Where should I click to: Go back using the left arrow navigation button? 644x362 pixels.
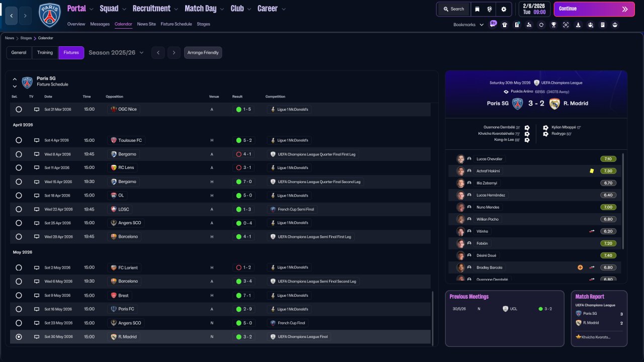12,16
